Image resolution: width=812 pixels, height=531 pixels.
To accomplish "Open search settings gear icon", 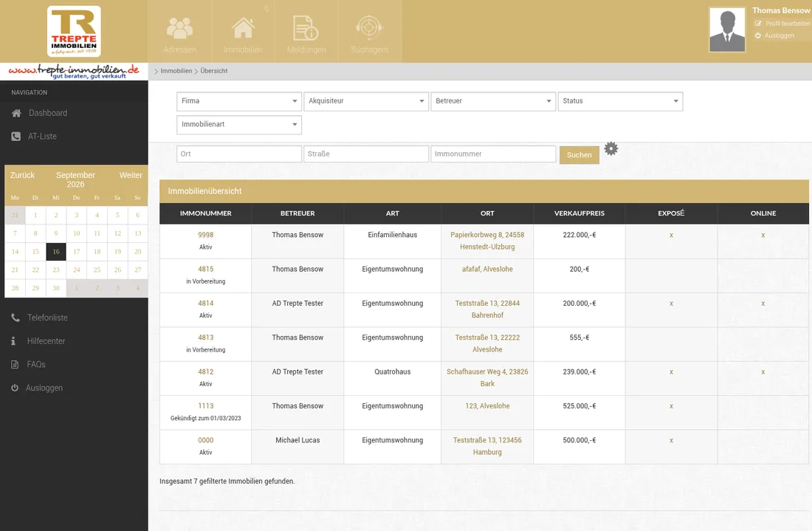I will click(611, 148).
